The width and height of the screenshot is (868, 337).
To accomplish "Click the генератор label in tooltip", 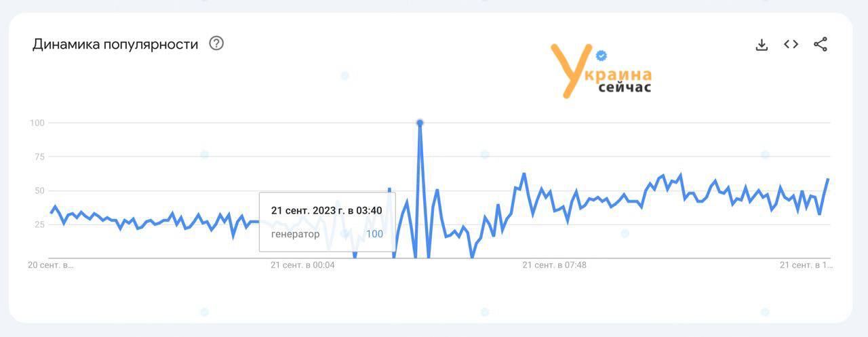I will [x=296, y=234].
